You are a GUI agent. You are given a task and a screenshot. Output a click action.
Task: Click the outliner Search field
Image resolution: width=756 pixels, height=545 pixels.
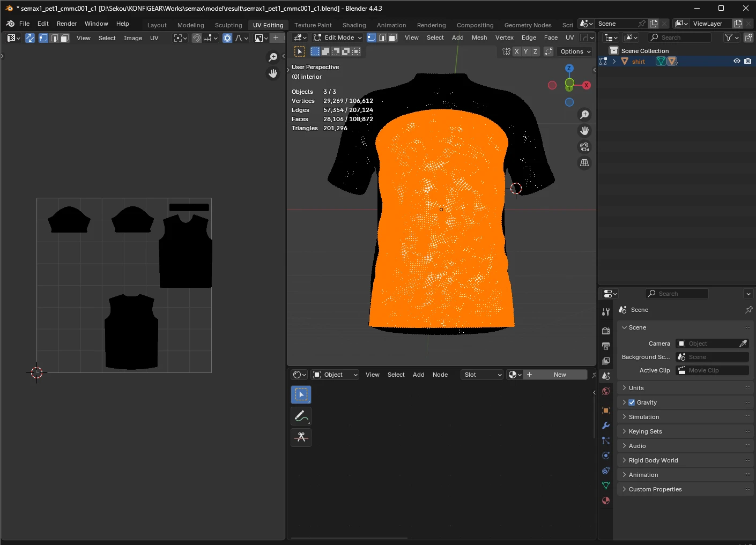point(680,38)
